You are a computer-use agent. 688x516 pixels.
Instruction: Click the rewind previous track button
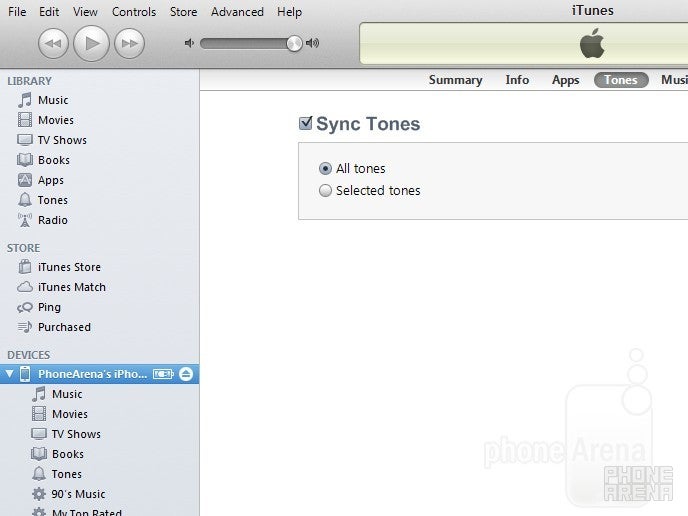pyautogui.click(x=54, y=43)
